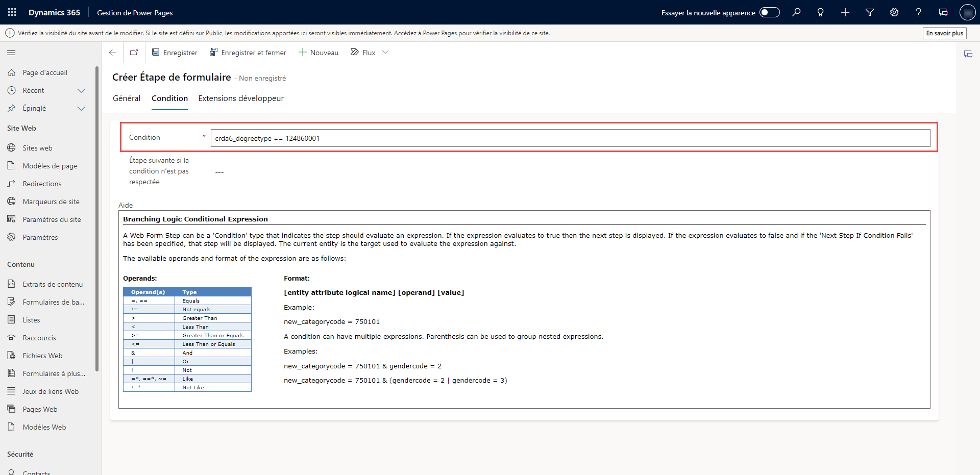Click the Page d'accueil home icon
This screenshot has height=475, width=980.
(x=12, y=72)
